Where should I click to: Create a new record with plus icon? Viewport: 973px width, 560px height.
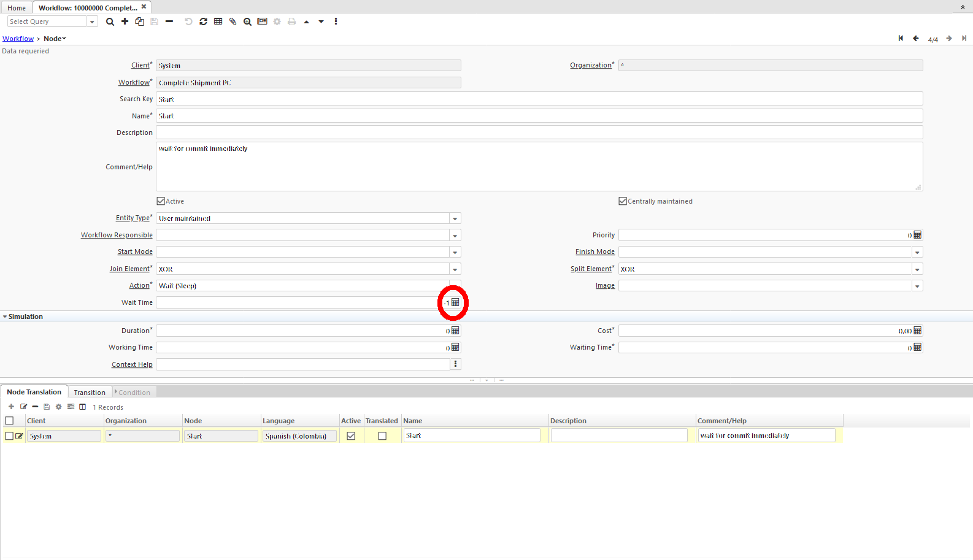click(x=125, y=21)
